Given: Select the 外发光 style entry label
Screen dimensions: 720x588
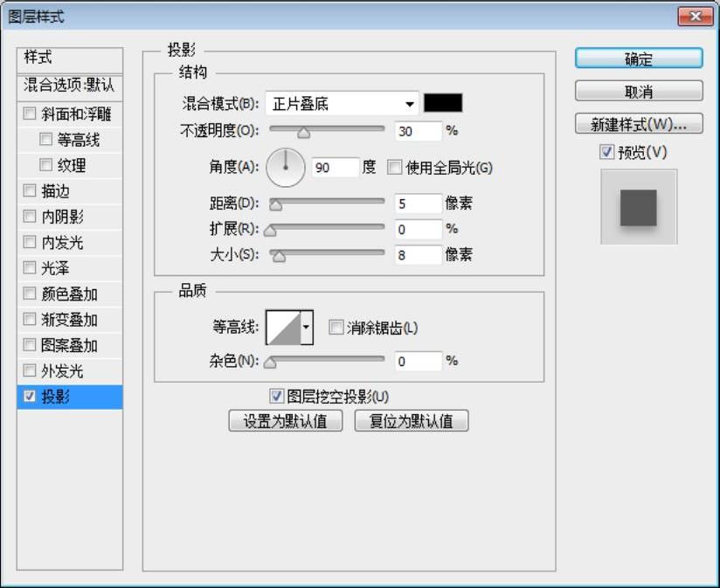Looking at the screenshot, I should click(62, 370).
